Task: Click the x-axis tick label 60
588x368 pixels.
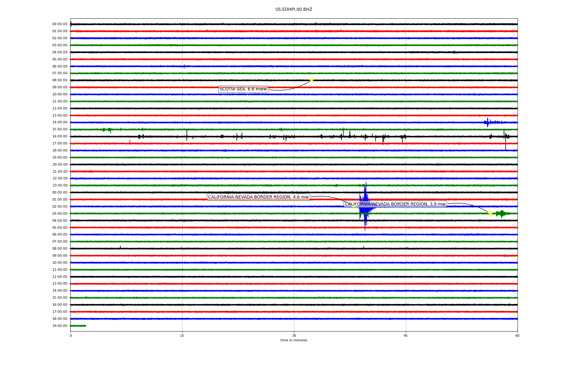Action: pos(517,335)
